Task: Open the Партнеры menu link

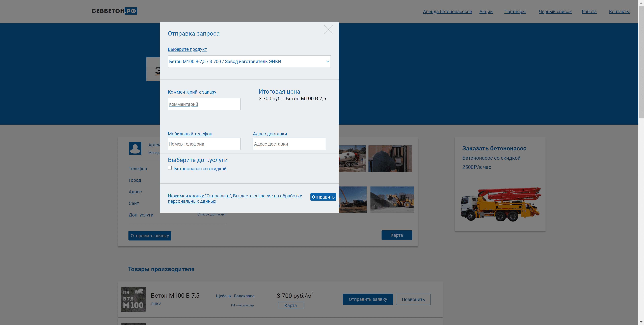Action: pyautogui.click(x=515, y=12)
